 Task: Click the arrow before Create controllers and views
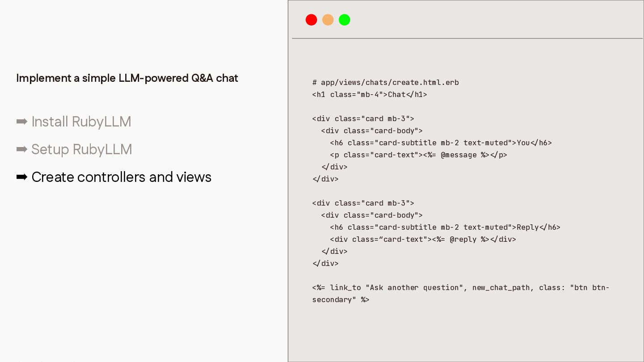click(22, 177)
